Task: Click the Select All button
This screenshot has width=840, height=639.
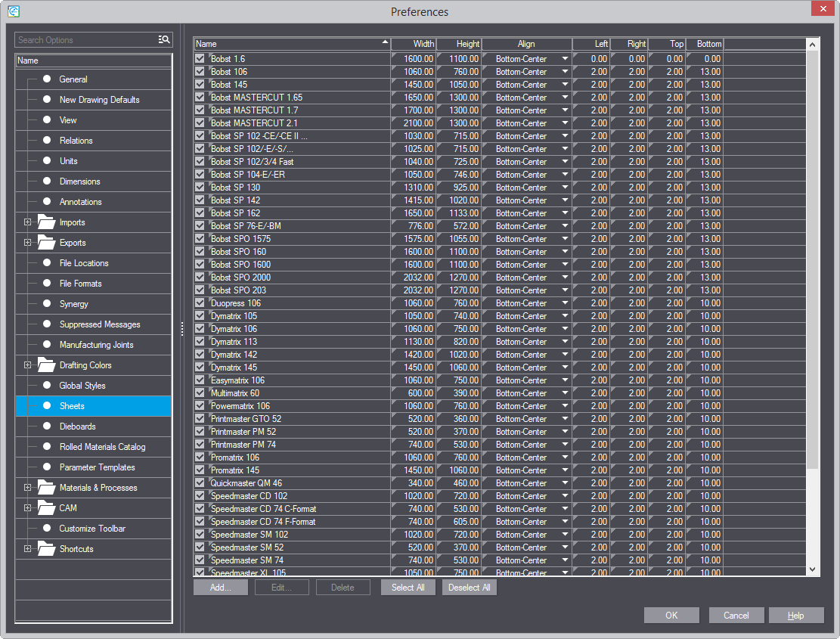Action: [x=408, y=588]
